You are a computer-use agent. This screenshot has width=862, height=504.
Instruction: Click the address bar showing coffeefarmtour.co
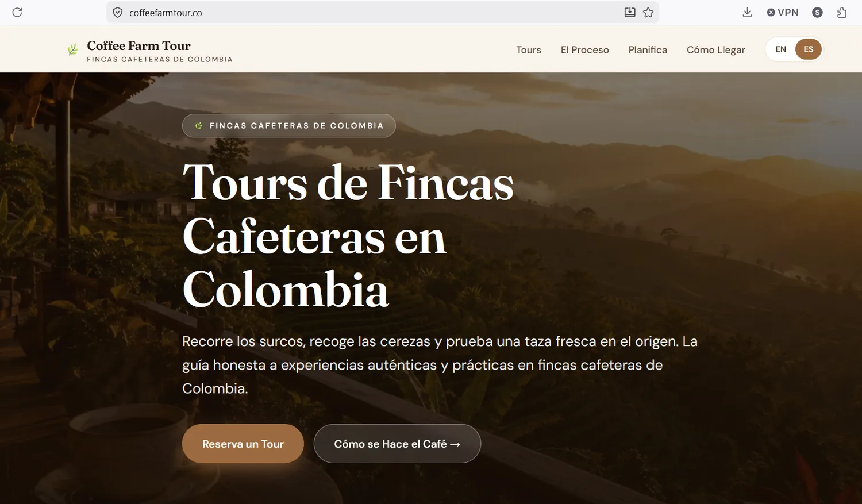click(x=382, y=12)
